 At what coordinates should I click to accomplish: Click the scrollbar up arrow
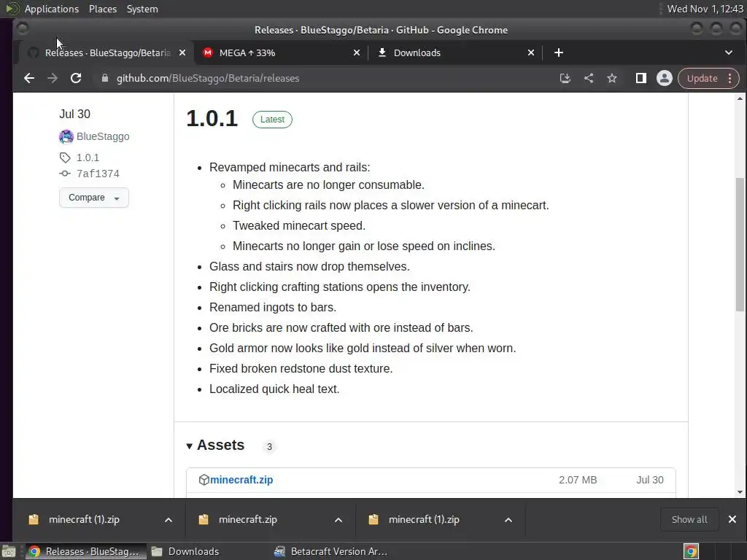(x=740, y=98)
